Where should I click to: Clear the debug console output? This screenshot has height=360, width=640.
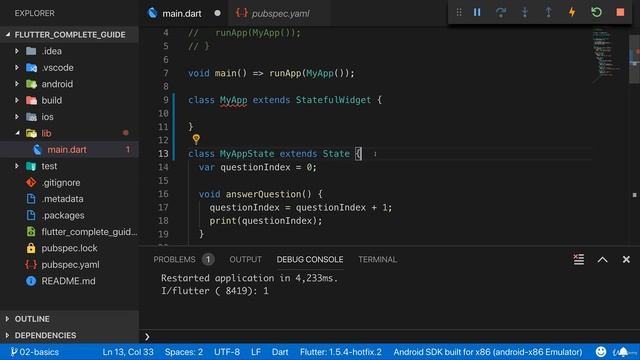[578, 259]
